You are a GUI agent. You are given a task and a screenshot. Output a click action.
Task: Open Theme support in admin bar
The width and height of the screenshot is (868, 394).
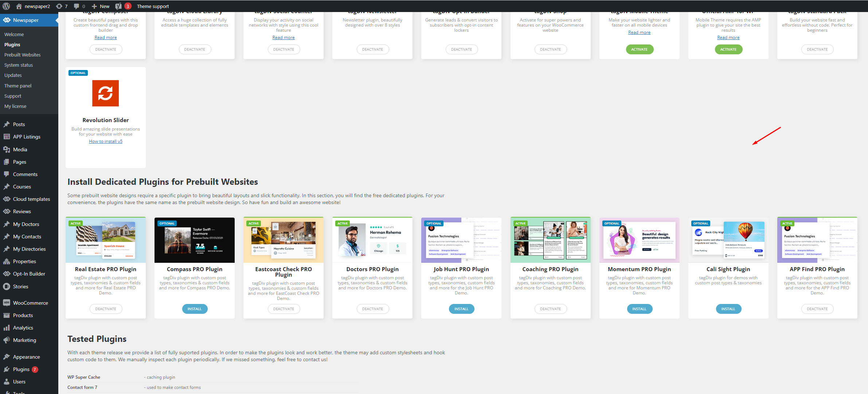pos(153,6)
